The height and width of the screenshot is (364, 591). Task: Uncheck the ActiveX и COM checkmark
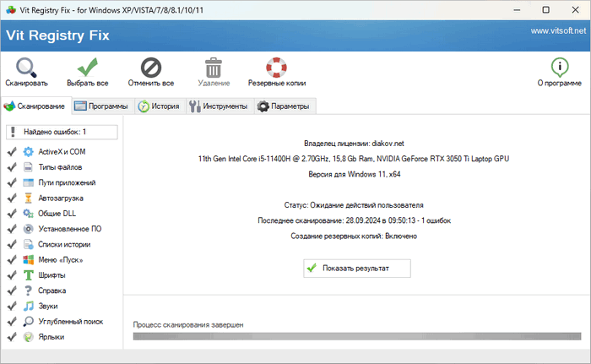[12, 152]
